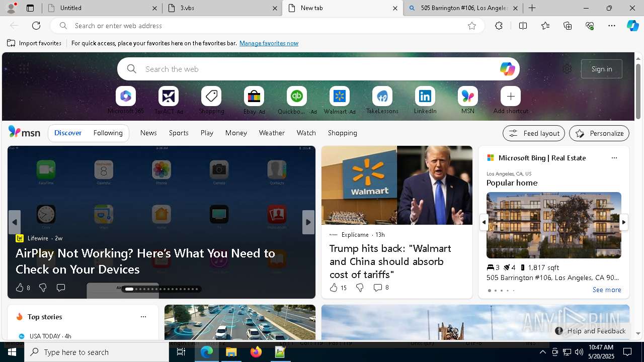Open Feed layout options

[534, 133]
